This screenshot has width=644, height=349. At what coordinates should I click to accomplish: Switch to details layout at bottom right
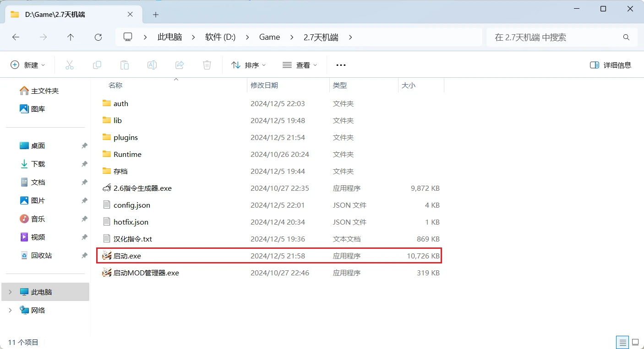[x=622, y=342]
